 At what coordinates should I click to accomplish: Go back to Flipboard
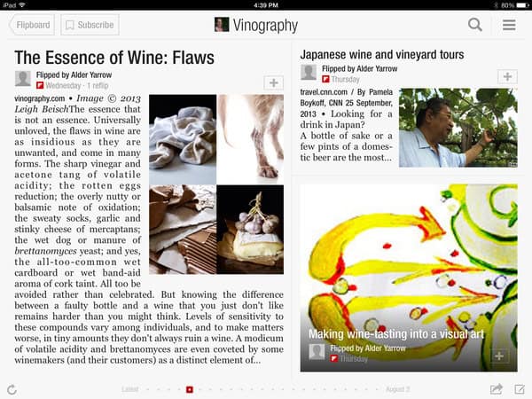[32, 25]
